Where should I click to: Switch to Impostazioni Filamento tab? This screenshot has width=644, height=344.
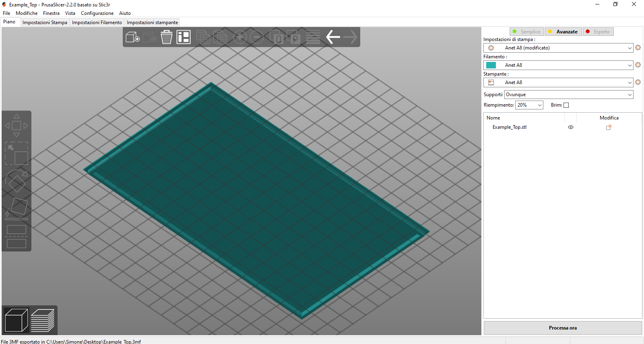tap(97, 23)
